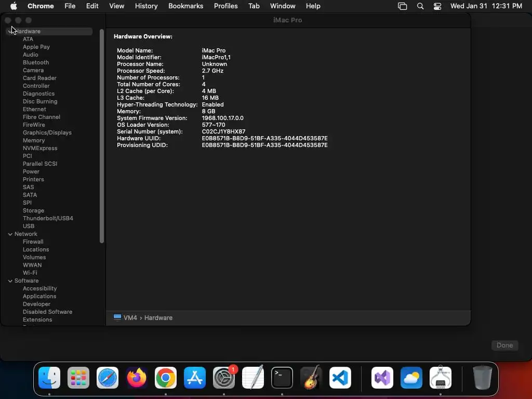Viewport: 532px width, 399px height.
Task: Launch Terminal from the dock
Action: pos(282,378)
